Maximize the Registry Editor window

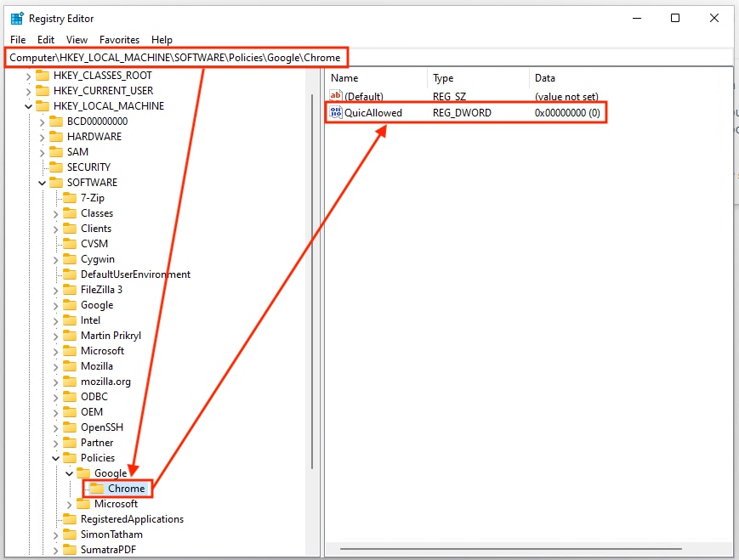(x=675, y=19)
